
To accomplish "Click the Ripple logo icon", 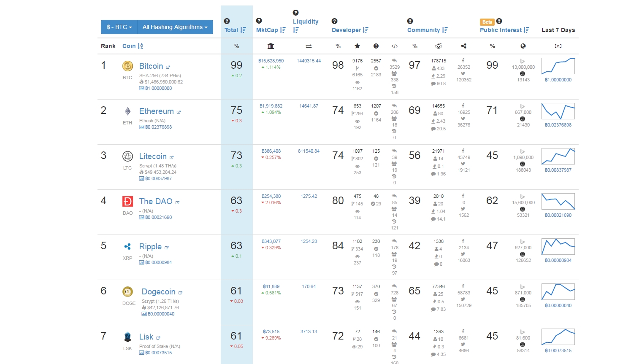I will (x=127, y=246).
